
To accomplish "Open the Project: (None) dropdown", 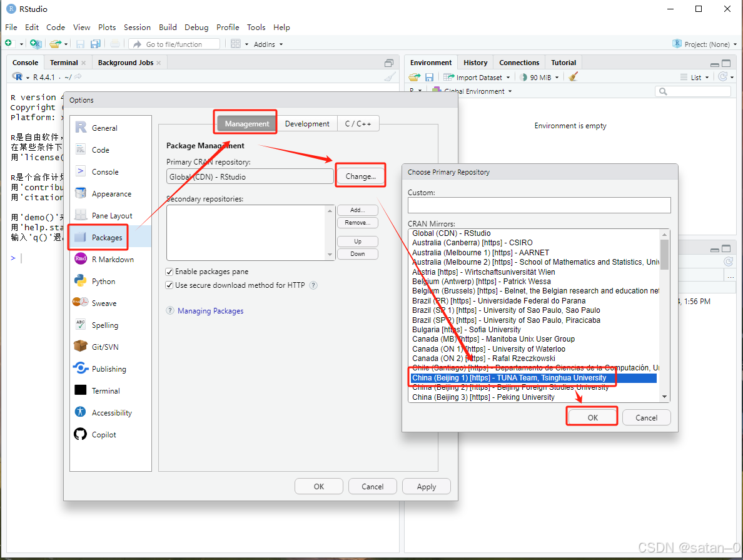I will (705, 44).
